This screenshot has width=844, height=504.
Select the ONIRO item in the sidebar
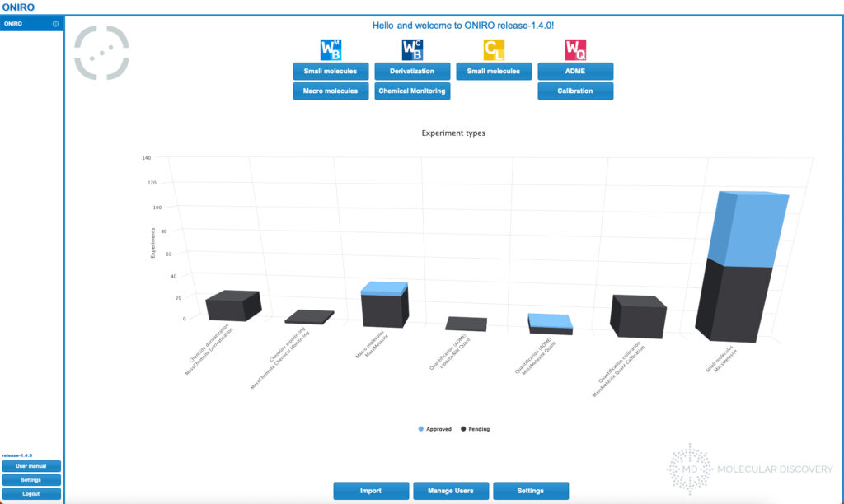click(14, 23)
